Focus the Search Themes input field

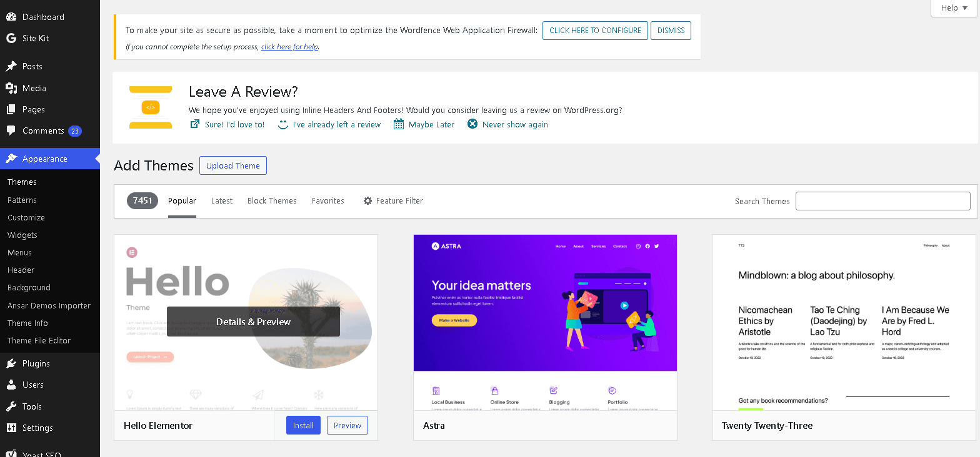click(x=882, y=201)
